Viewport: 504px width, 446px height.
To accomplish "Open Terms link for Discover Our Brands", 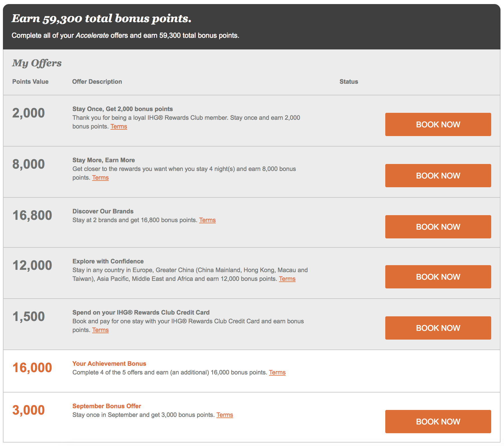I will point(207,220).
